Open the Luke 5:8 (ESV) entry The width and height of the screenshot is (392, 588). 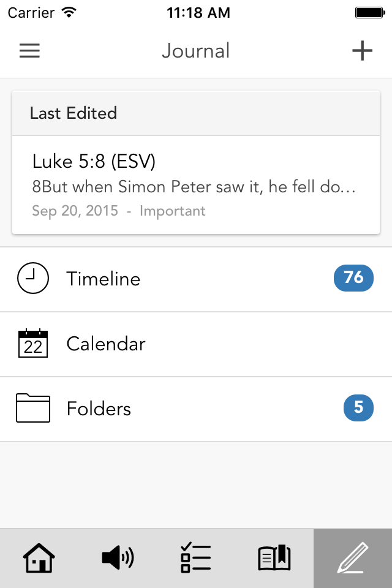94,162
